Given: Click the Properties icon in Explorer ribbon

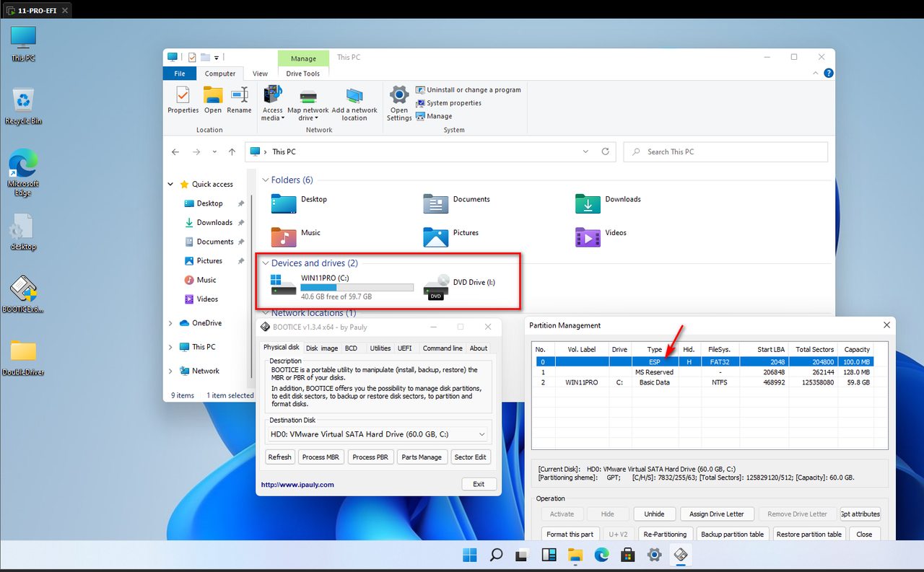Looking at the screenshot, I should [x=183, y=100].
